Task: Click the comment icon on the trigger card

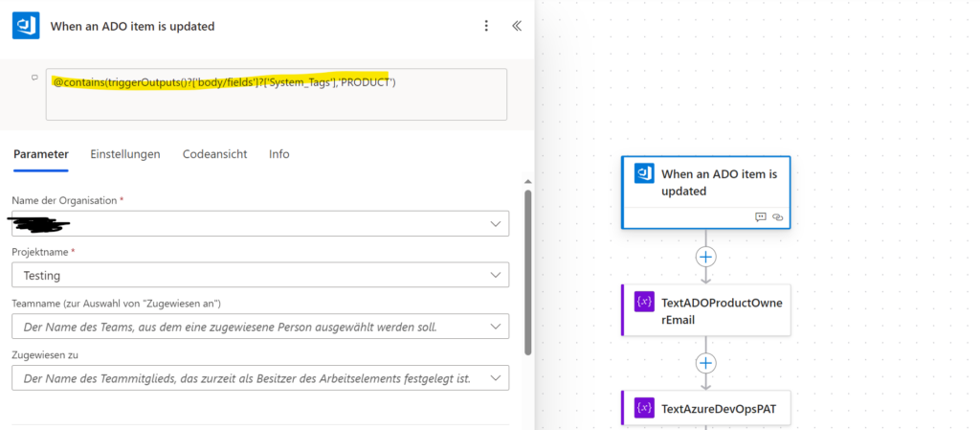Action: [761, 217]
